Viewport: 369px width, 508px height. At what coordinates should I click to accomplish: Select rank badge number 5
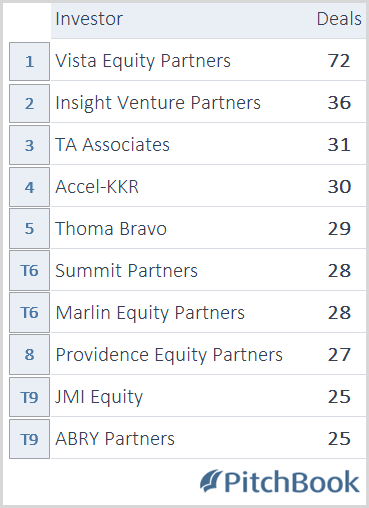coord(29,229)
